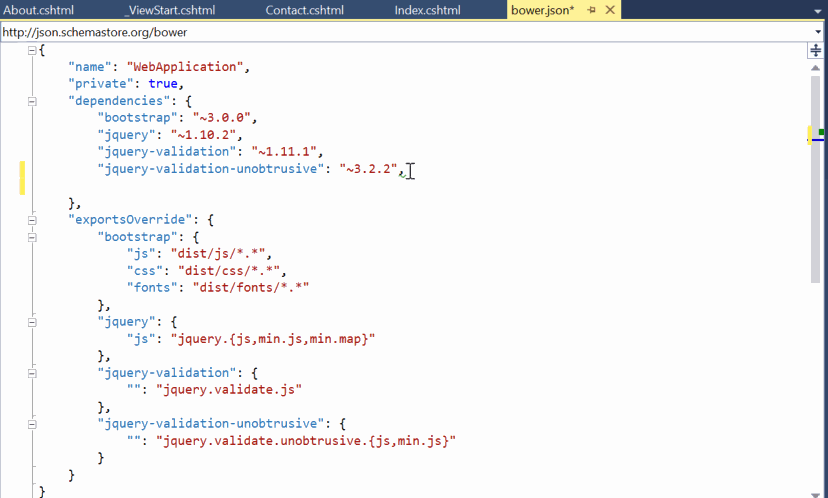Click the "jquery.validate.js" value
Screen dimensions: 828x498
229,389
